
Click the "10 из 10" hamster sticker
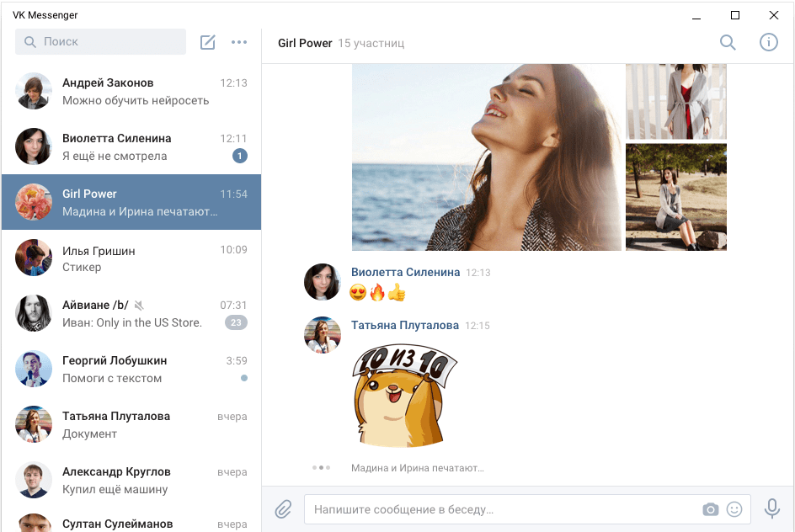coord(404,396)
